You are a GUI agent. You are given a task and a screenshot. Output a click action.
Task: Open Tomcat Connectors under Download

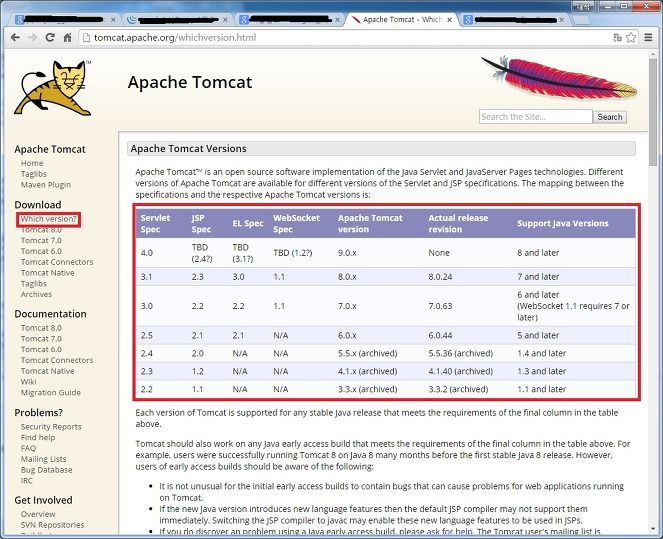pyautogui.click(x=57, y=262)
